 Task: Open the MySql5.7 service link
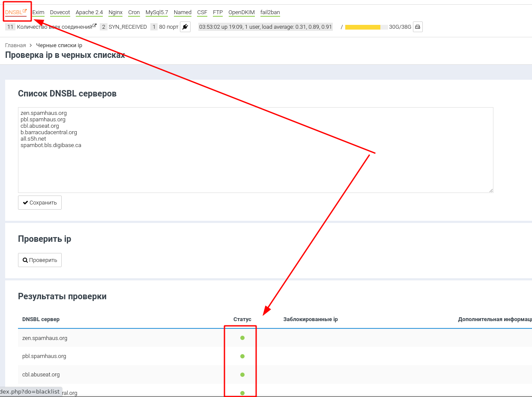tap(157, 12)
